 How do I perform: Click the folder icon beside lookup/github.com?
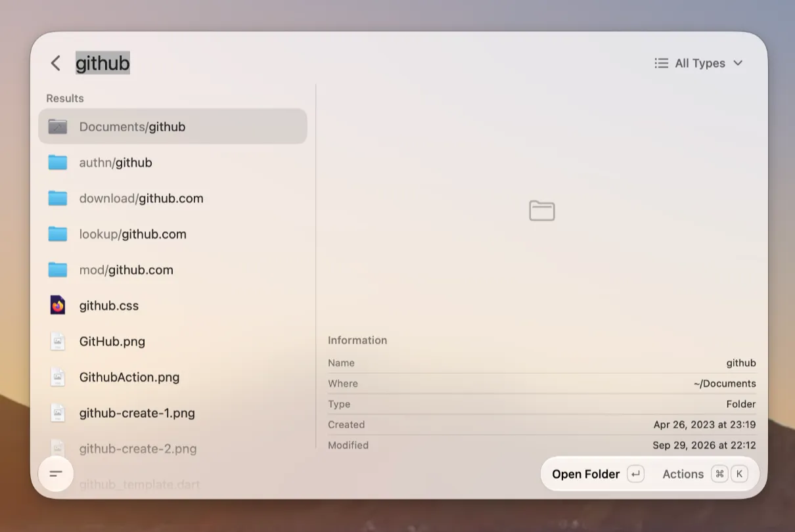[58, 234]
